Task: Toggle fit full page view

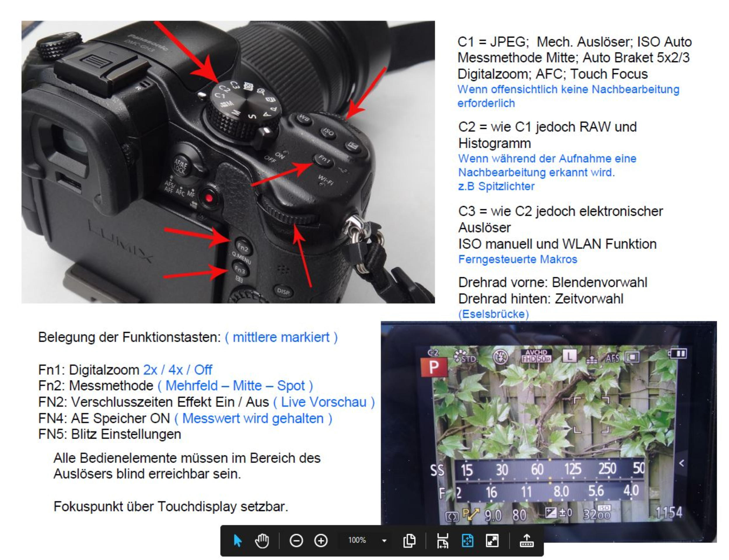Action: point(467,541)
